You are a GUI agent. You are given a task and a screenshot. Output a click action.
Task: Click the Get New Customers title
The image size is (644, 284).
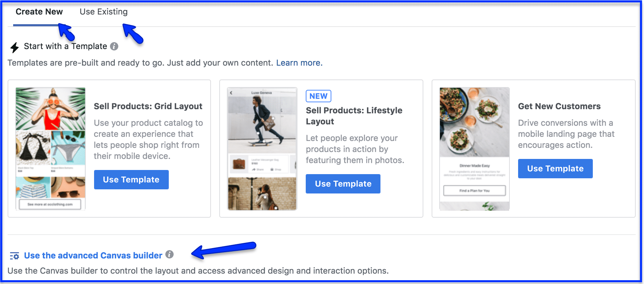click(x=559, y=106)
